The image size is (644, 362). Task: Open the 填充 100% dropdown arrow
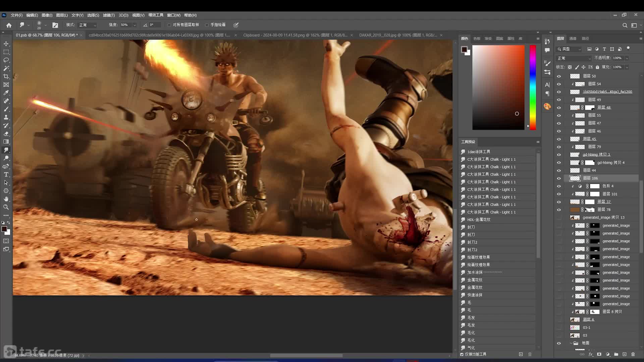pyautogui.click(x=627, y=67)
